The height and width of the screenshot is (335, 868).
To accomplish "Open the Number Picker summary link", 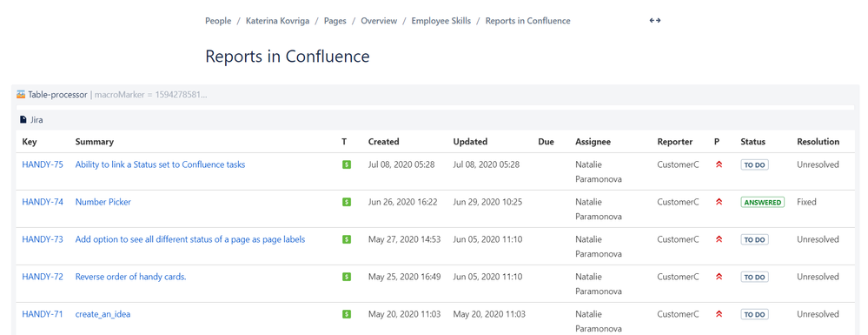I will point(103,202).
